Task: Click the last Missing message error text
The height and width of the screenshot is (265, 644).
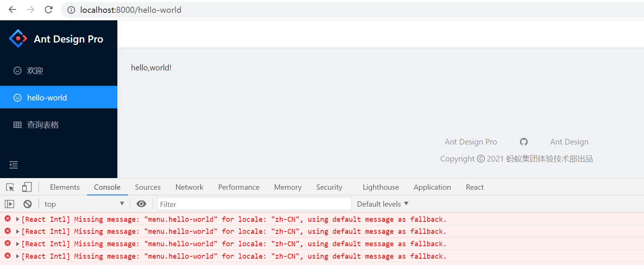Action: (234, 256)
